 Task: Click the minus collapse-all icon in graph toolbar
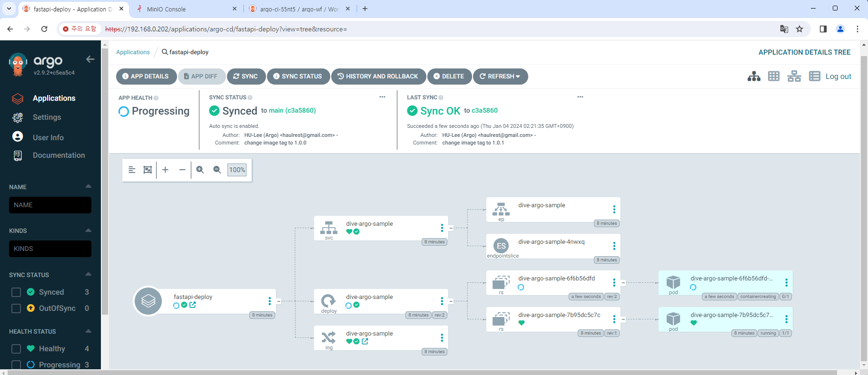(182, 170)
